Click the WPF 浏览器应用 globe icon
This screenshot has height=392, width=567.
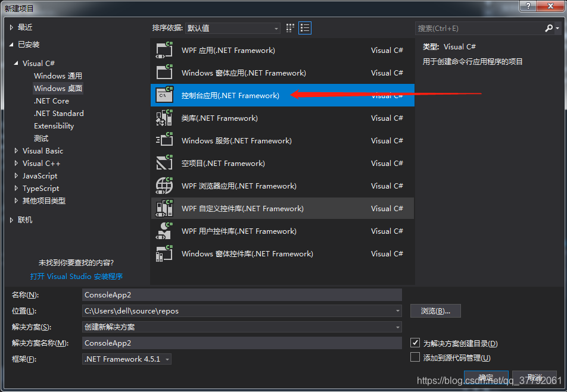164,186
